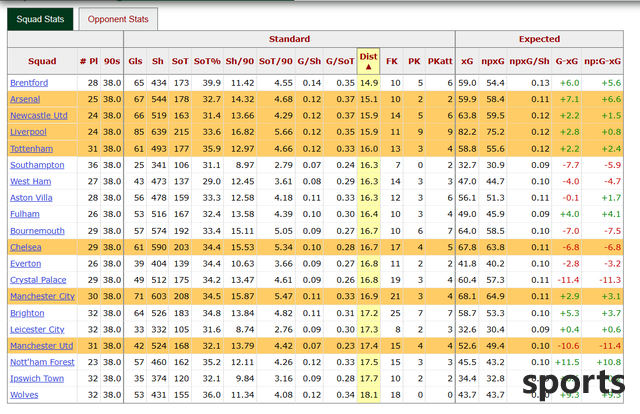Open the Brentford squad link
Screen dimensions: 640x414
(x=29, y=83)
